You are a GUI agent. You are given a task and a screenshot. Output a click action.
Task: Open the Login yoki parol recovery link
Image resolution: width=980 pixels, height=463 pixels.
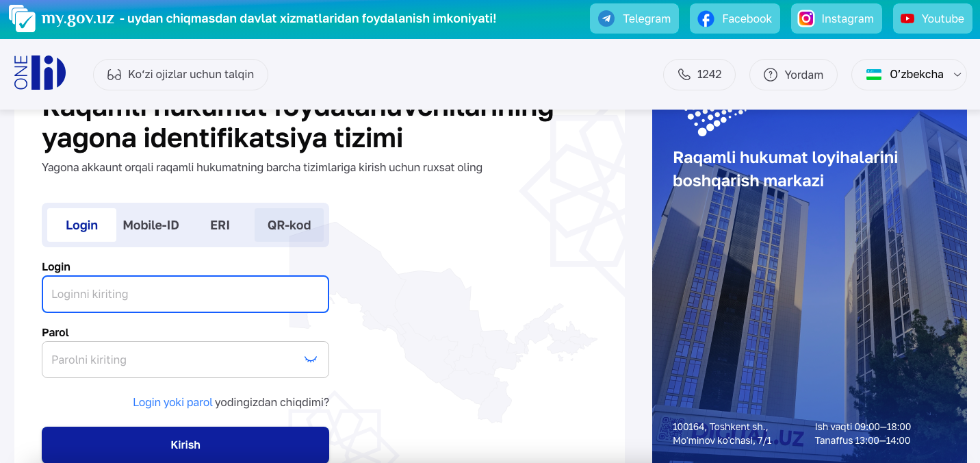(x=172, y=402)
